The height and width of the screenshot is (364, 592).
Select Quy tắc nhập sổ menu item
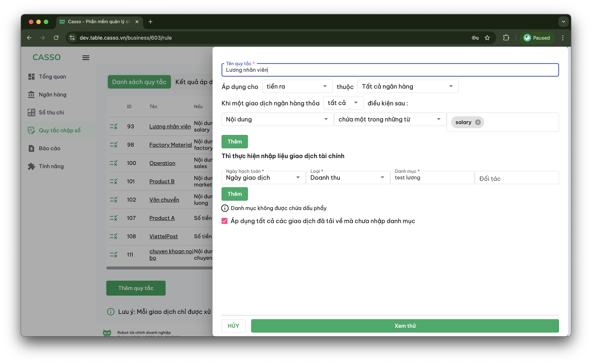tap(59, 130)
